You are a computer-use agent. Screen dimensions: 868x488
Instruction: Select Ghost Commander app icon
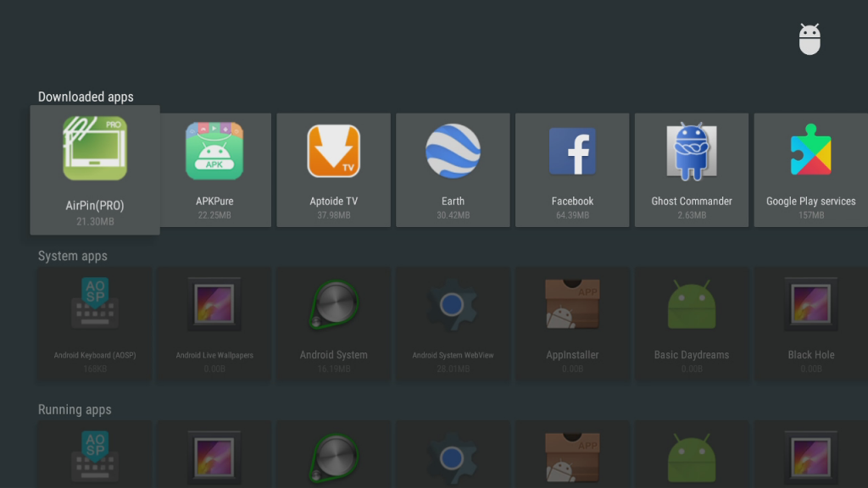point(692,151)
